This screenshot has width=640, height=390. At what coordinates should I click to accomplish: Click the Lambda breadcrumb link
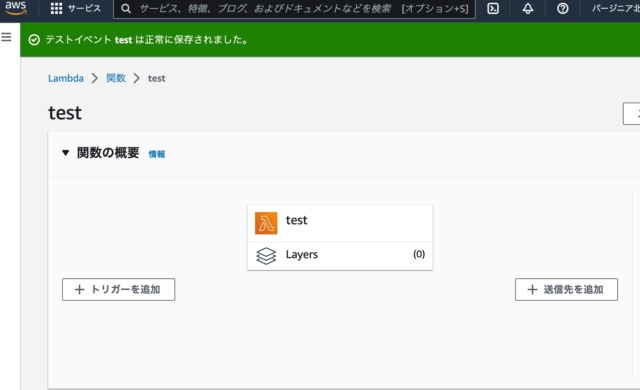[x=66, y=78]
